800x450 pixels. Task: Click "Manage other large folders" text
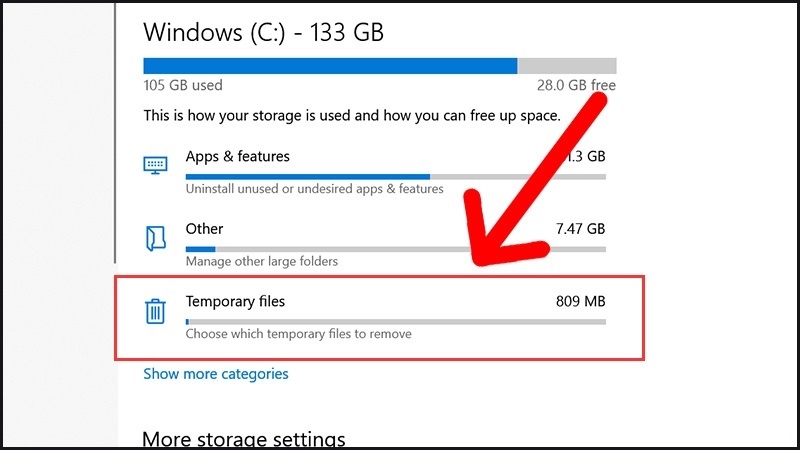[x=261, y=262]
